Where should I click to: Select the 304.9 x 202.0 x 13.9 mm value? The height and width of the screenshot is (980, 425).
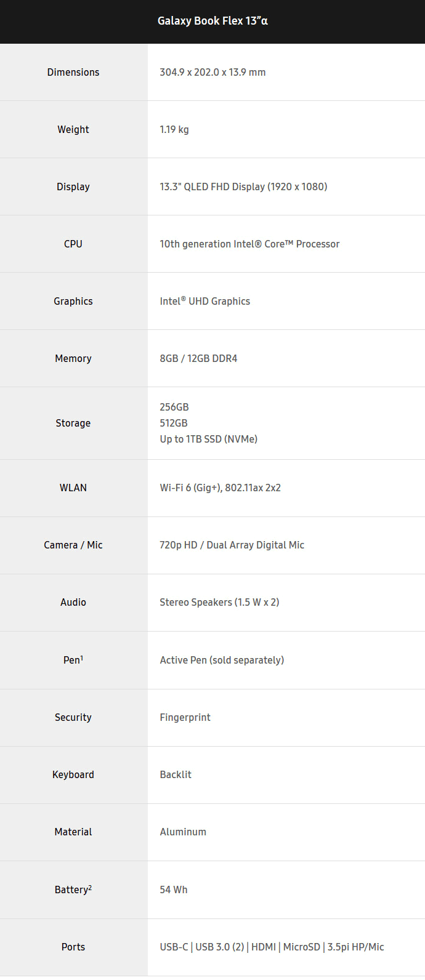[212, 72]
